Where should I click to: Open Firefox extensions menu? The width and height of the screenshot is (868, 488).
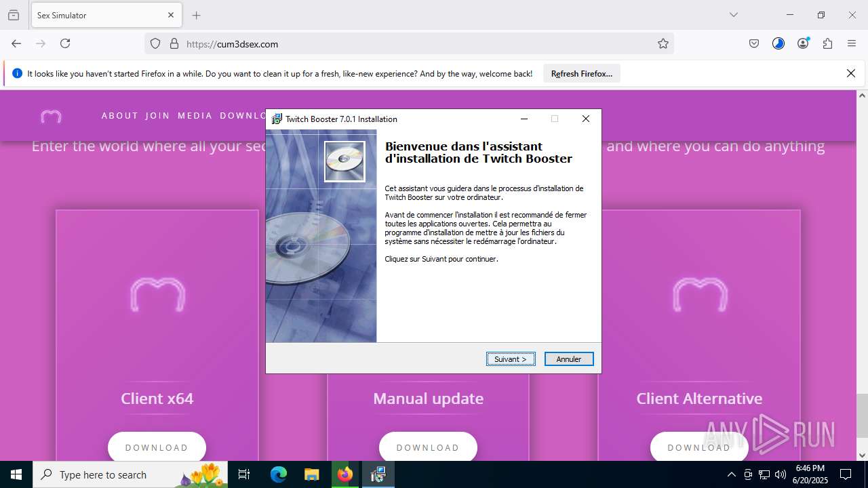tap(827, 43)
